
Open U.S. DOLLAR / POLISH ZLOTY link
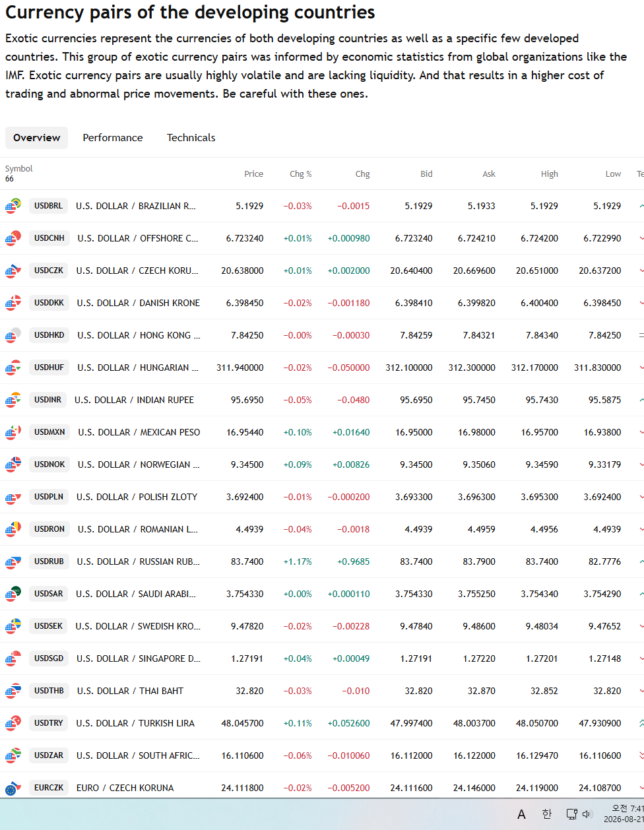137,497
